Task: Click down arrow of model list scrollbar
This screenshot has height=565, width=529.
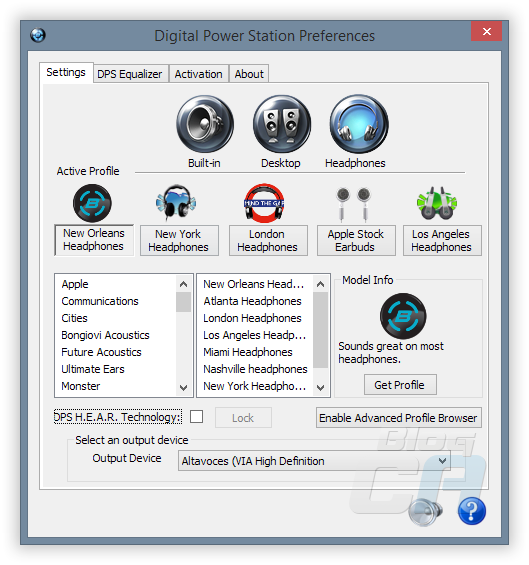Action: [x=320, y=388]
